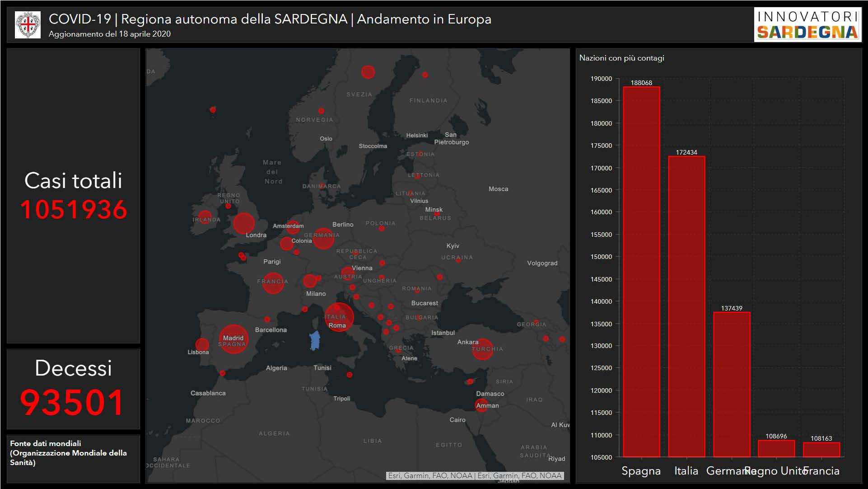
Task: Click the Casi totali count 1051936
Action: point(74,210)
